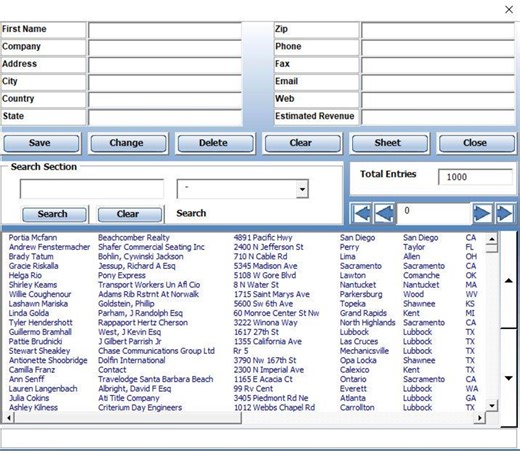
Task: Focus the Estimated Revenue input field
Action: click(x=438, y=117)
